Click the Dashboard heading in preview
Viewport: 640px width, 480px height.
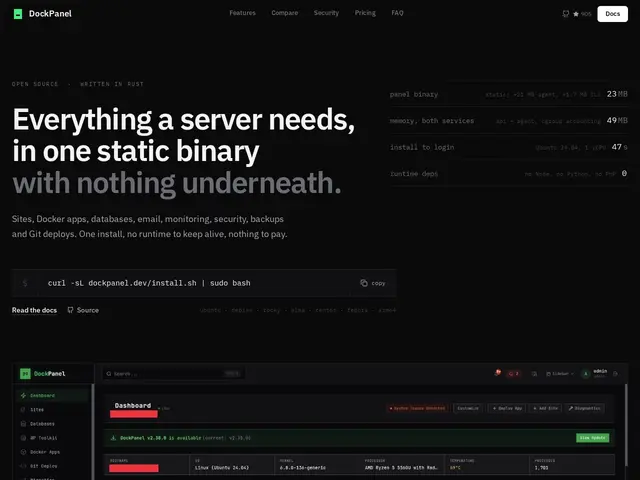(x=133, y=405)
